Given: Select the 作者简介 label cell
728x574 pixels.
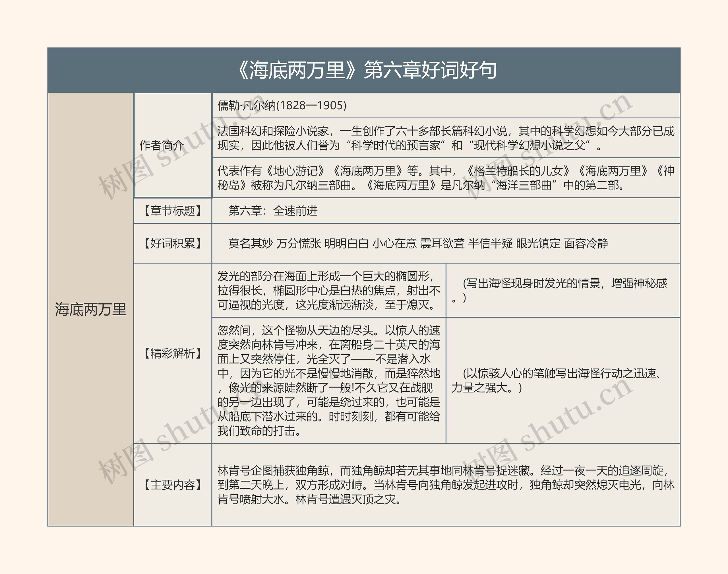Looking at the screenshot, I should coord(173,145).
